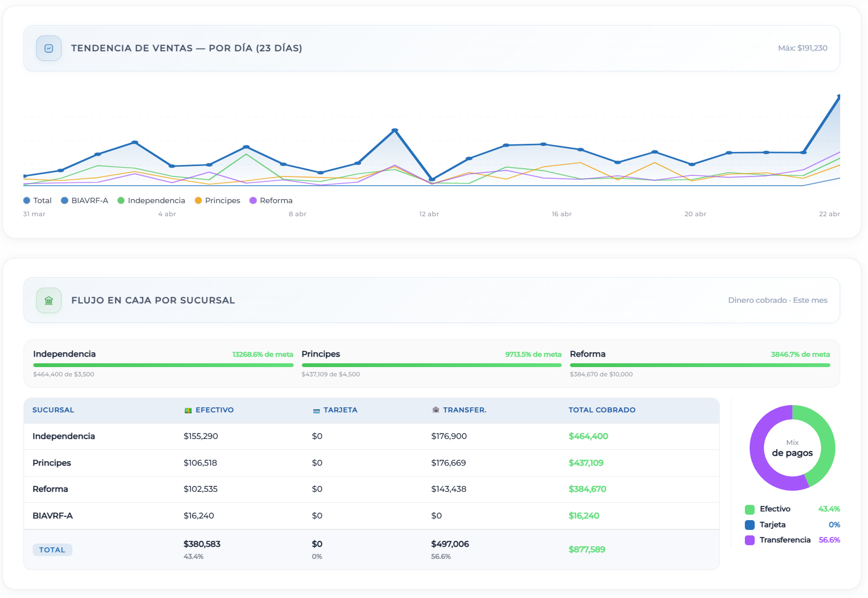Click the purple Transferencia swatch in payment mix legend
The width and height of the screenshot is (868, 598).
coord(750,540)
